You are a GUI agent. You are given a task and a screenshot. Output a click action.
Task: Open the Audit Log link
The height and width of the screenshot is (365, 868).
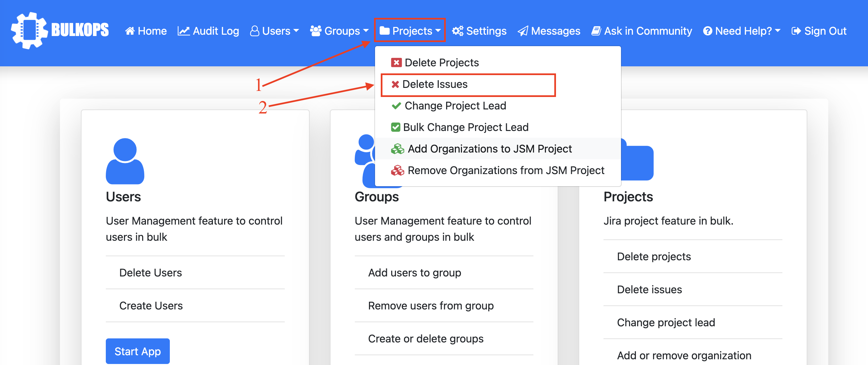[x=208, y=31]
